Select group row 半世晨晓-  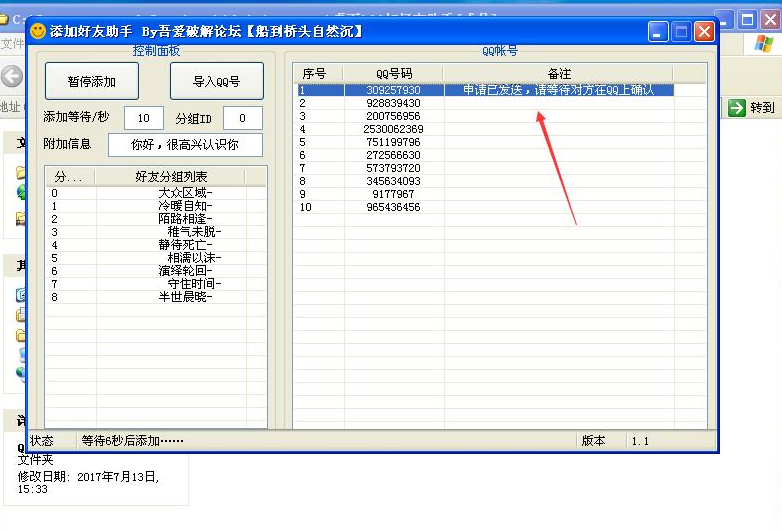(156, 297)
